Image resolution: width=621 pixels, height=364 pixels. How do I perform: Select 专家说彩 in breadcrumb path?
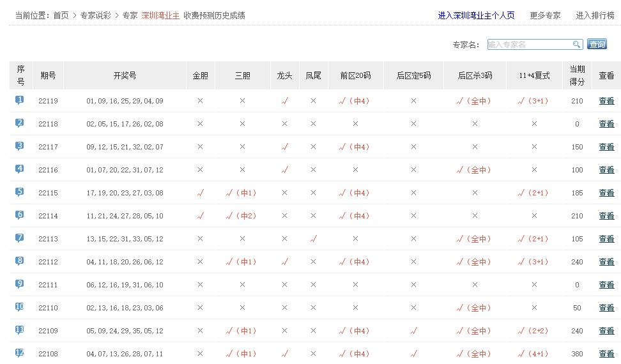[x=96, y=15]
